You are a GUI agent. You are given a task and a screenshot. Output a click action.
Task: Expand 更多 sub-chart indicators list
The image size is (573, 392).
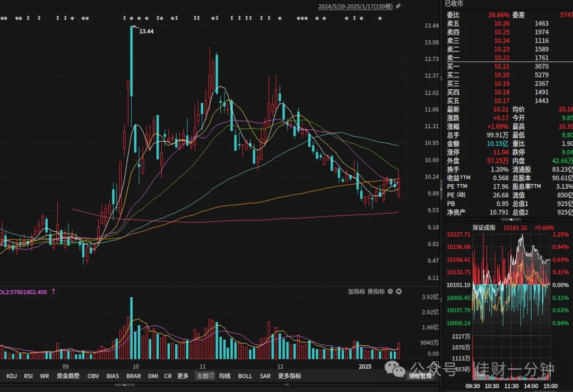(183, 376)
